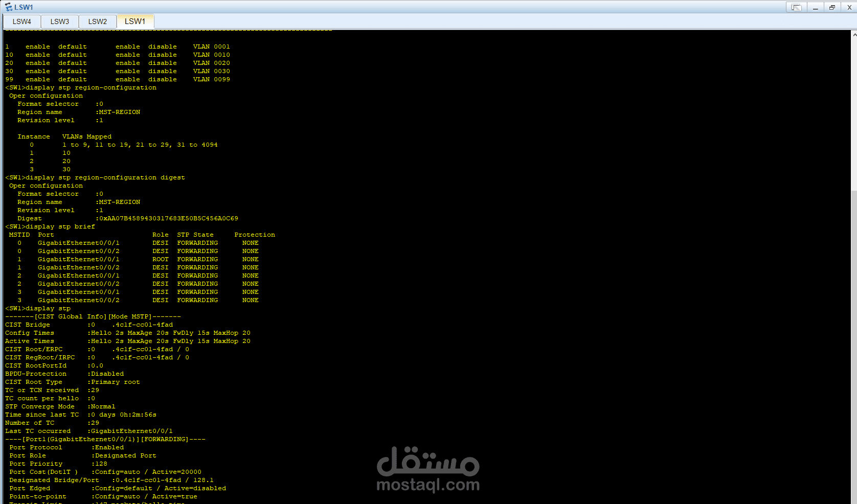
Task: Click the "Time since last TC" label
Action: (x=42, y=415)
